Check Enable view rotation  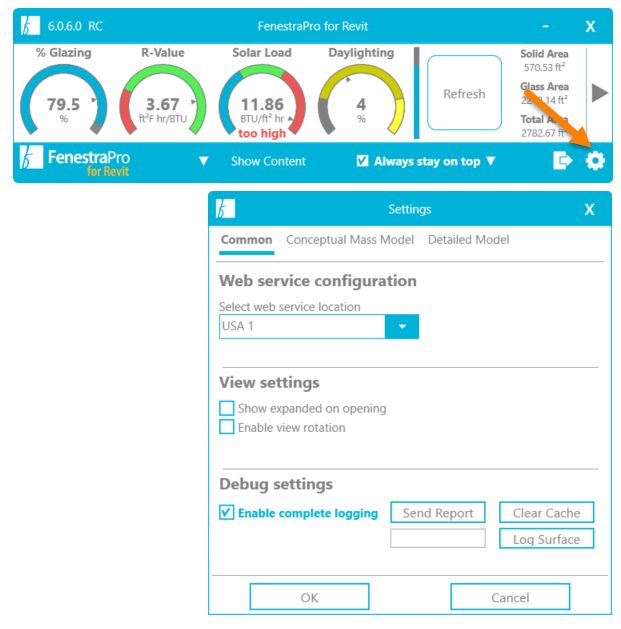click(x=227, y=427)
